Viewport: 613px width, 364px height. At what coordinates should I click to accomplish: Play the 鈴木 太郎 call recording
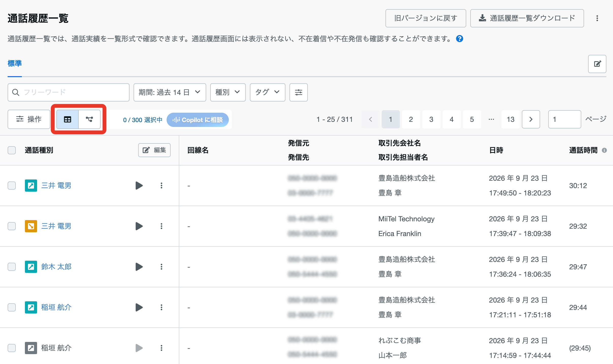tap(139, 267)
